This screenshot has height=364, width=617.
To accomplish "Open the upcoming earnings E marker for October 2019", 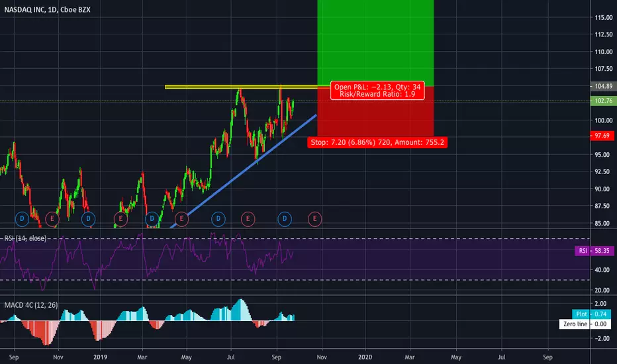I will (315, 219).
